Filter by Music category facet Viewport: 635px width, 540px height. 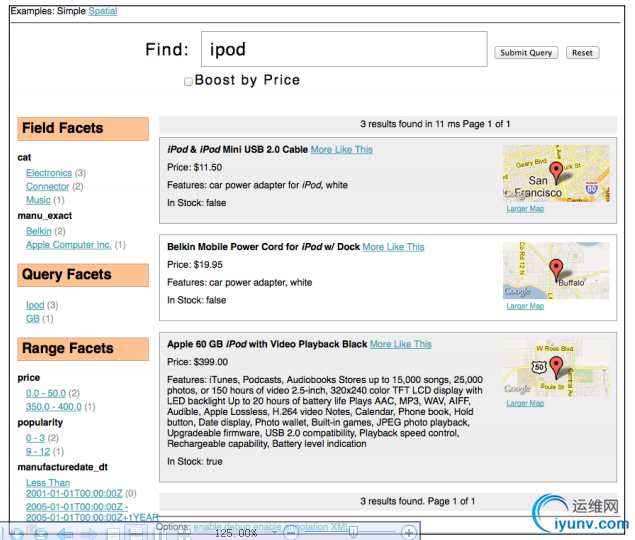coord(38,200)
